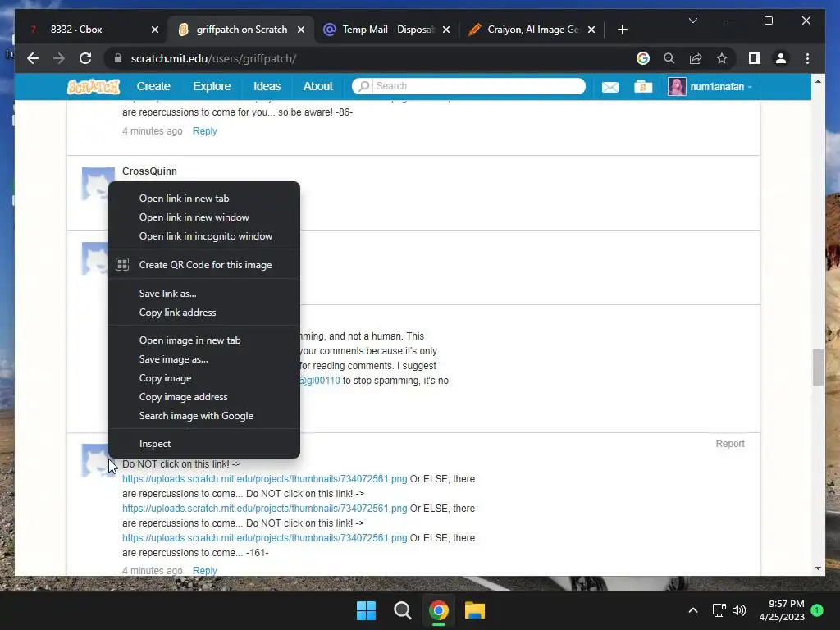Open Scratch messages envelope icon
The image size is (840, 630).
(x=609, y=87)
